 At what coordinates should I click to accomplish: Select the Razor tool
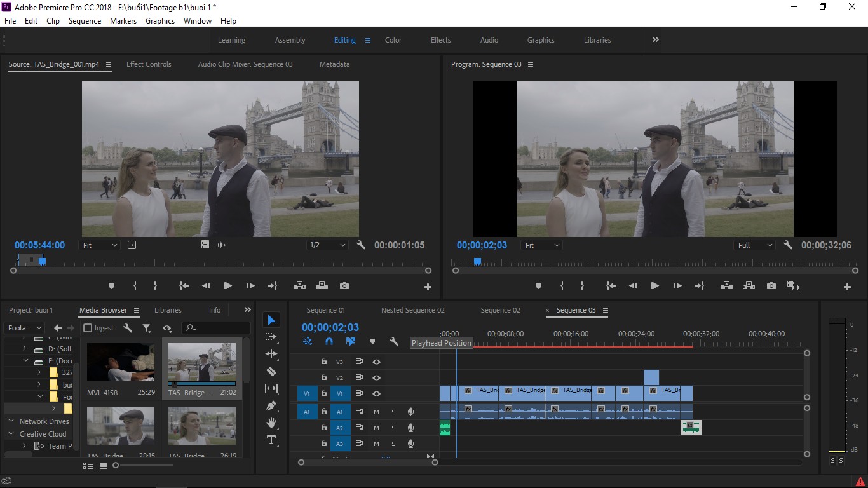point(271,371)
